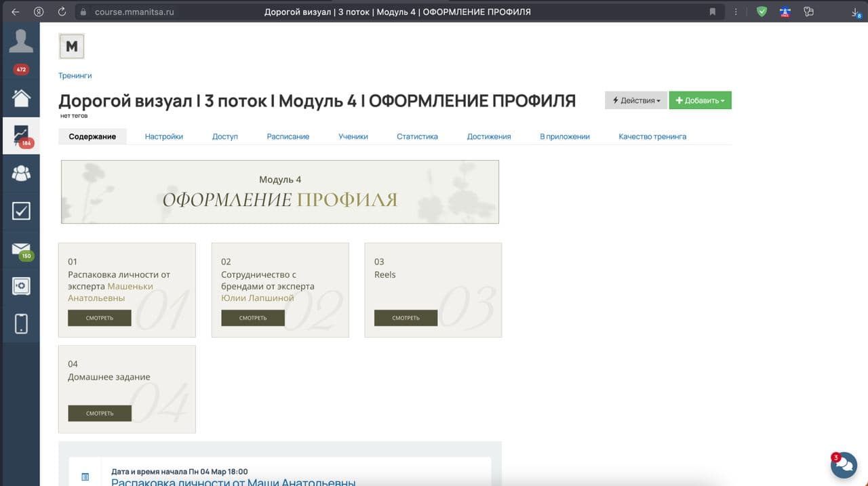Click the browser back arrow
This screenshot has width=868, height=486.
tap(15, 12)
